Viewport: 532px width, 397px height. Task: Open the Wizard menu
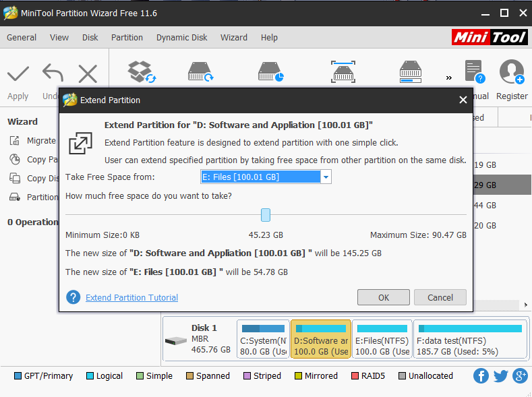point(234,37)
